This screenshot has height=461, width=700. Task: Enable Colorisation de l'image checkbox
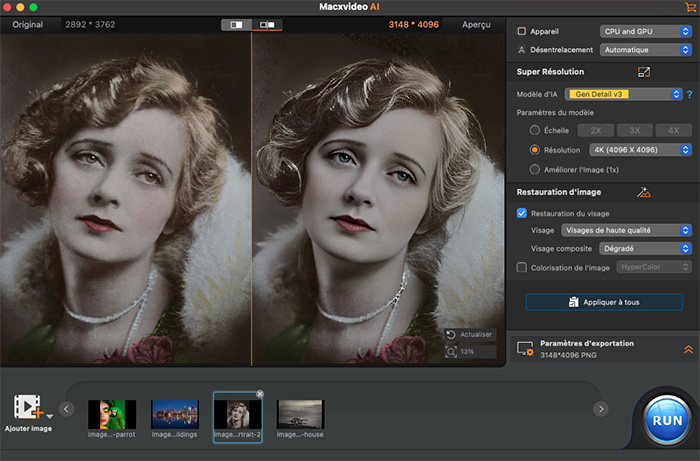[x=522, y=267]
